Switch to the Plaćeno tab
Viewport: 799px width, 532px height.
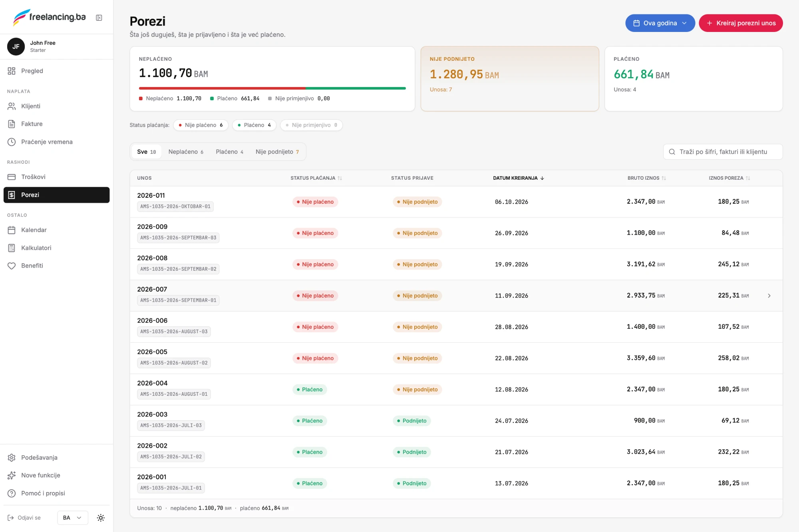coord(229,152)
